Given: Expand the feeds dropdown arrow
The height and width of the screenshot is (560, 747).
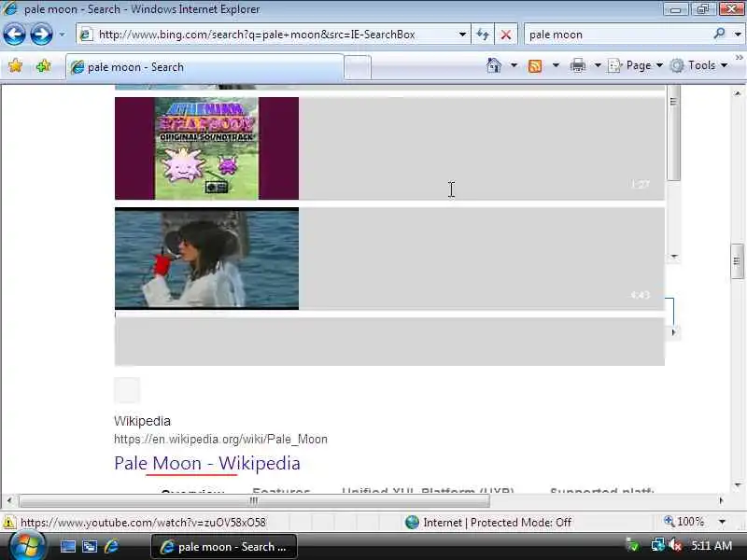Looking at the screenshot, I should pyautogui.click(x=556, y=65).
